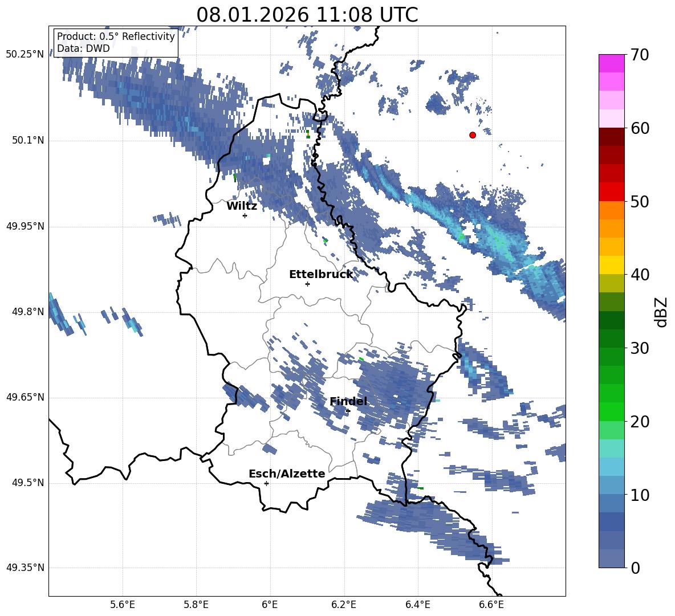This screenshot has height=616, width=675.
Task: Click the magenta band at the colorbar top
Action: tap(611, 63)
